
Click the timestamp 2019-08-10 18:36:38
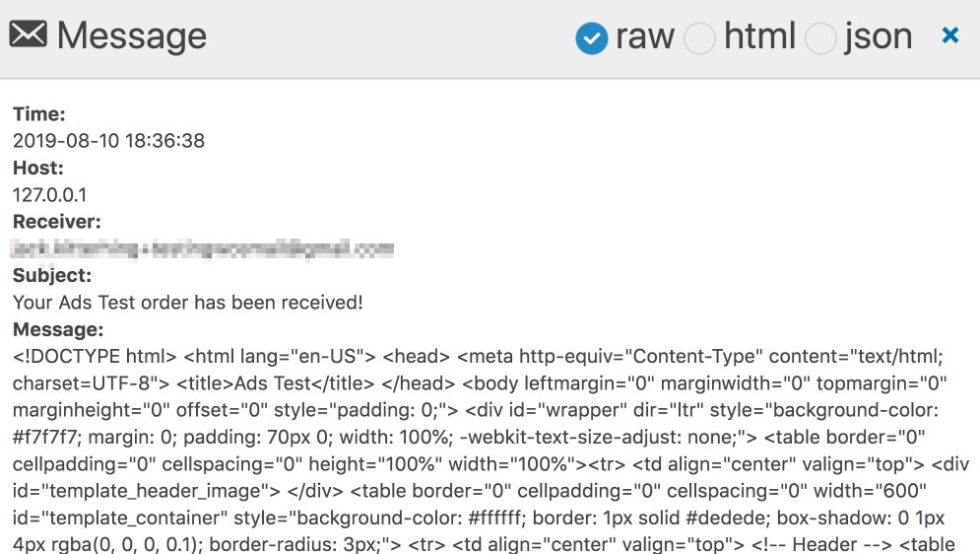point(108,141)
